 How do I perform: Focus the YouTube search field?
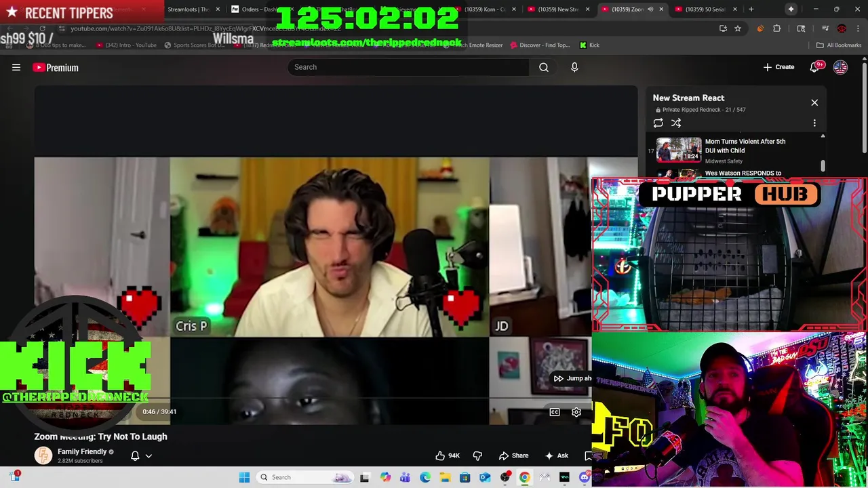pos(408,67)
